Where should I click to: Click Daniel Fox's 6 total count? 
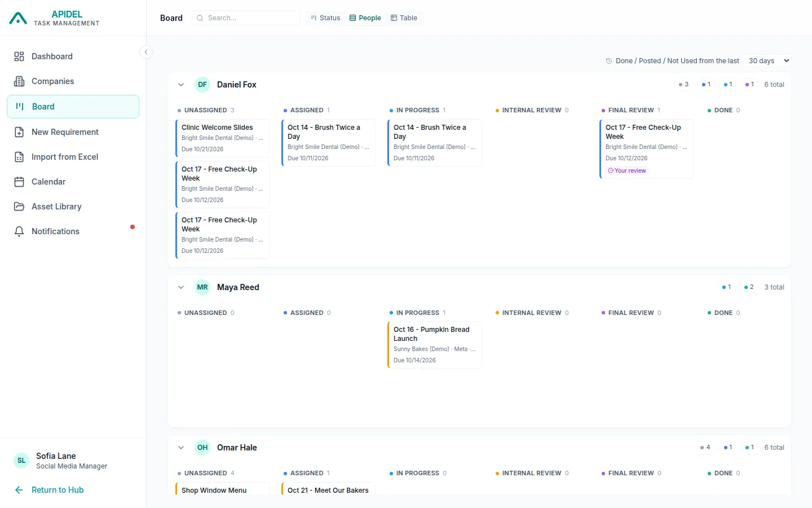(774, 85)
